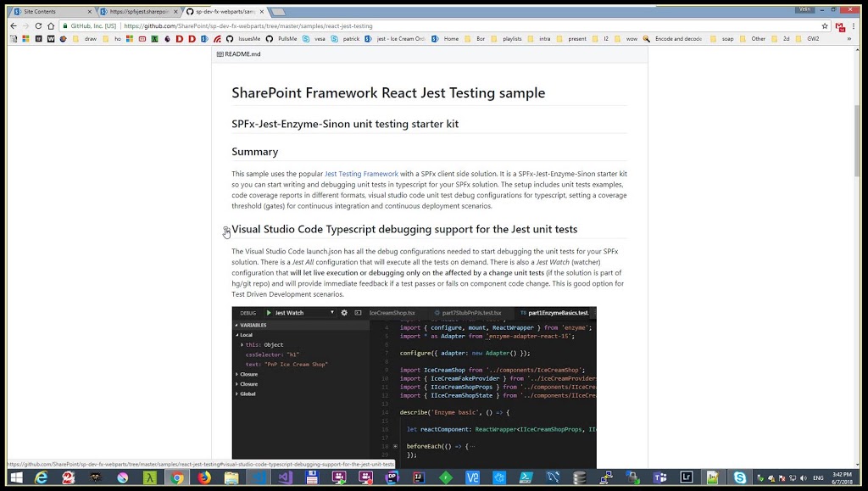Click the address bar URL

(248, 26)
